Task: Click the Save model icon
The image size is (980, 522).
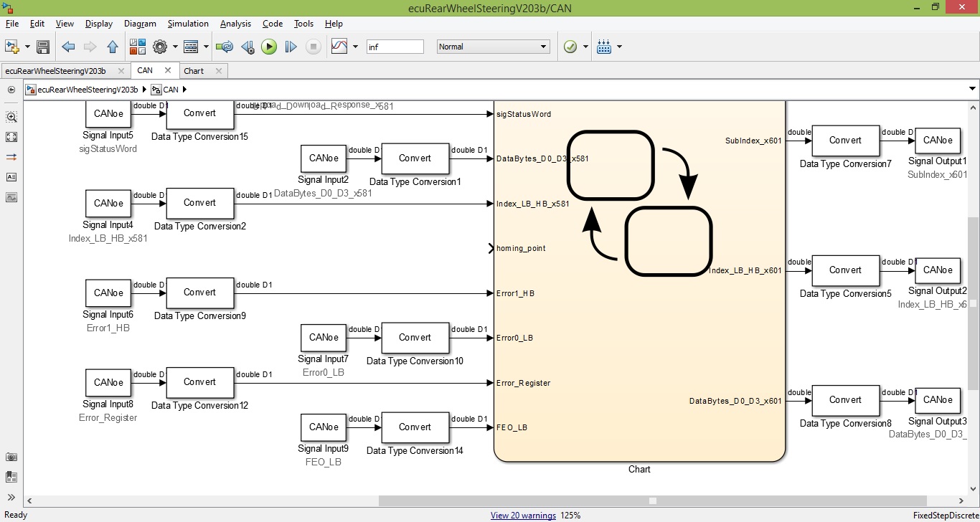Action: 43,47
